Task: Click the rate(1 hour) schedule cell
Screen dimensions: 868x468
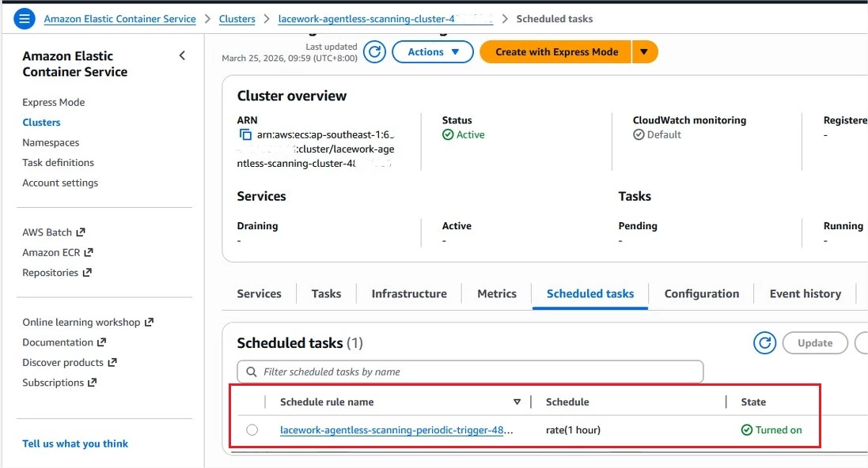Action: 573,430
